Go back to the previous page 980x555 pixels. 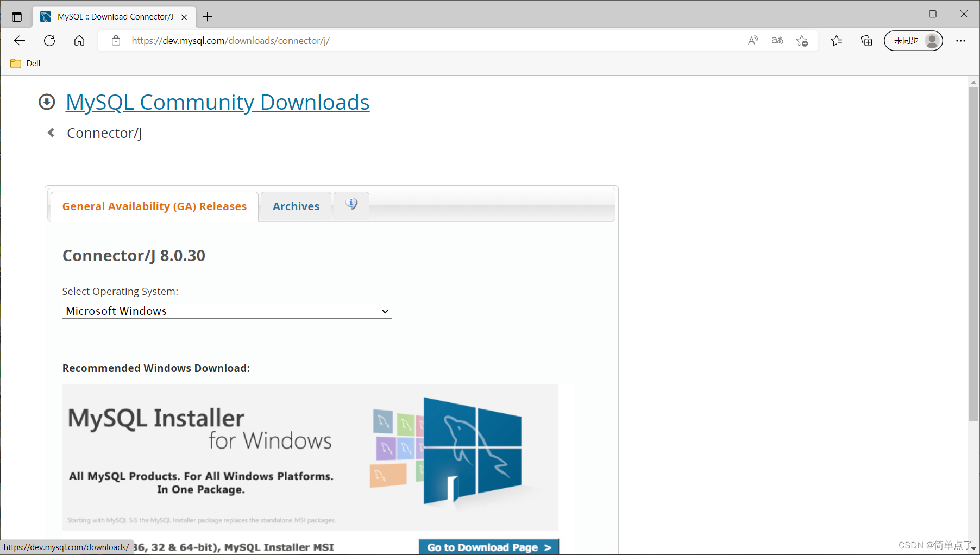coord(20,41)
